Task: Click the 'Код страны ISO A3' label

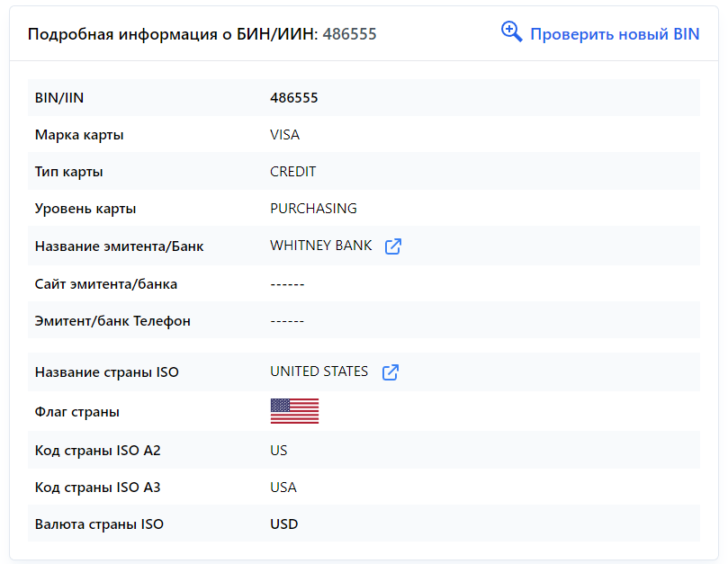Action: (x=97, y=488)
